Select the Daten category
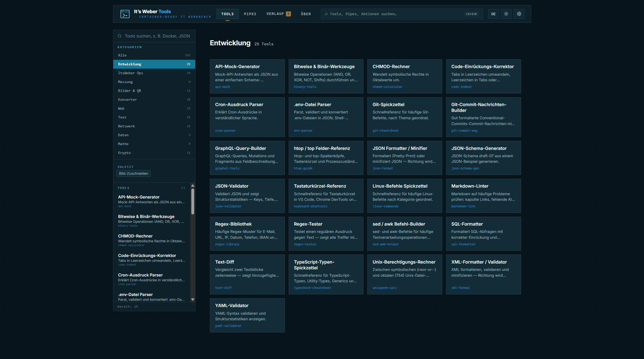The width and height of the screenshot is (644, 359). [154, 135]
